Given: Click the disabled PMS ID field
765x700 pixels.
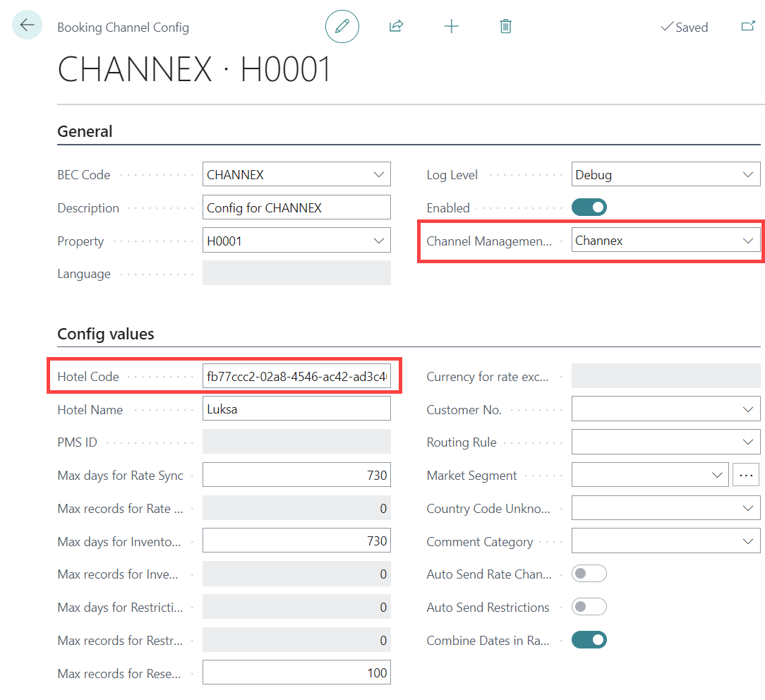Looking at the screenshot, I should point(296,442).
